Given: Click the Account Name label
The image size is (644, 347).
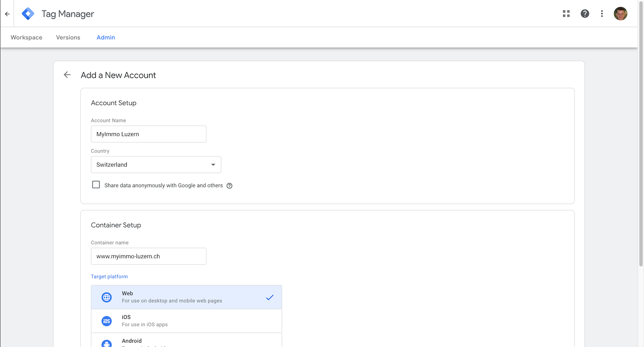Looking at the screenshot, I should [x=109, y=121].
